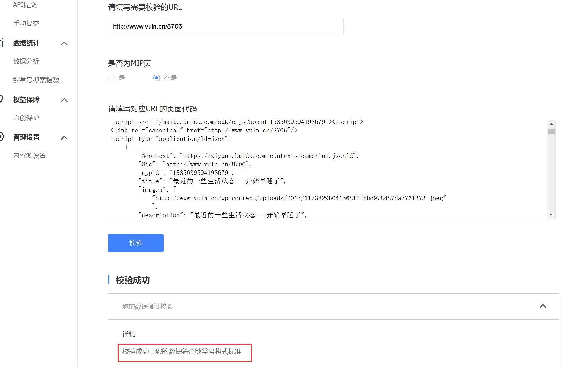The image size is (588, 367).
Task: Open 原创保护 in the sidebar
Action: click(x=26, y=118)
